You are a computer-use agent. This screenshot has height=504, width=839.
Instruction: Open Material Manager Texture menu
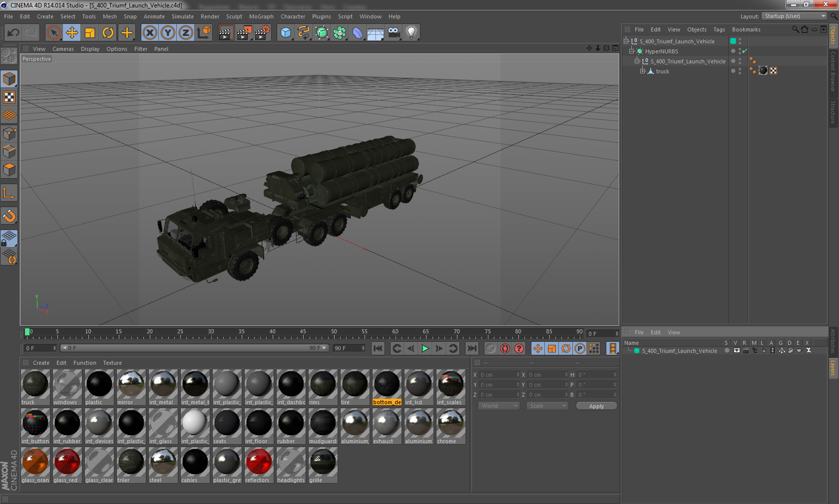pyautogui.click(x=112, y=363)
